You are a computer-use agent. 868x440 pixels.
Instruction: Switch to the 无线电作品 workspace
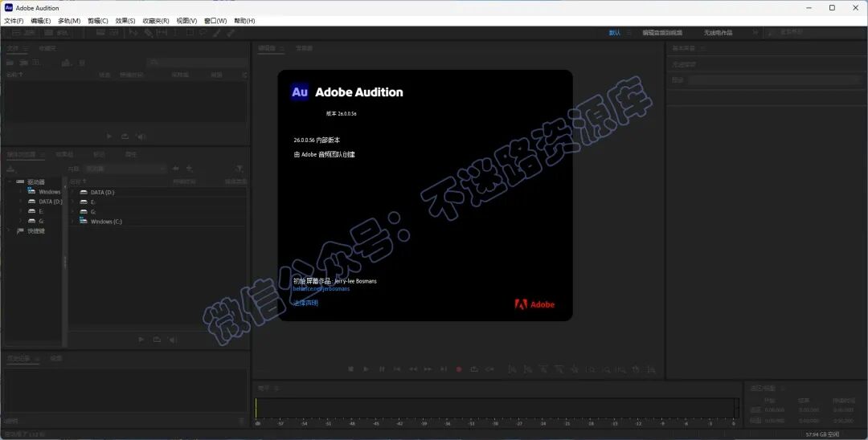coord(718,33)
